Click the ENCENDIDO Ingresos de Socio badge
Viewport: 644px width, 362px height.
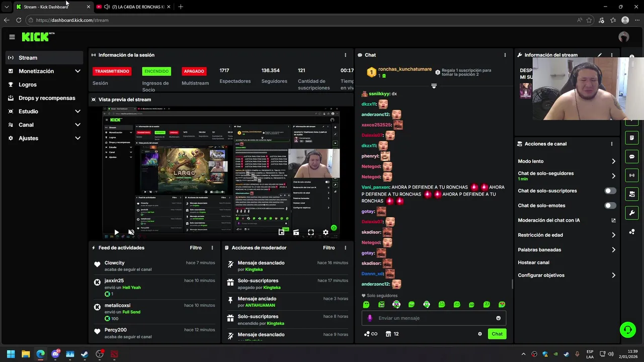pos(156,71)
